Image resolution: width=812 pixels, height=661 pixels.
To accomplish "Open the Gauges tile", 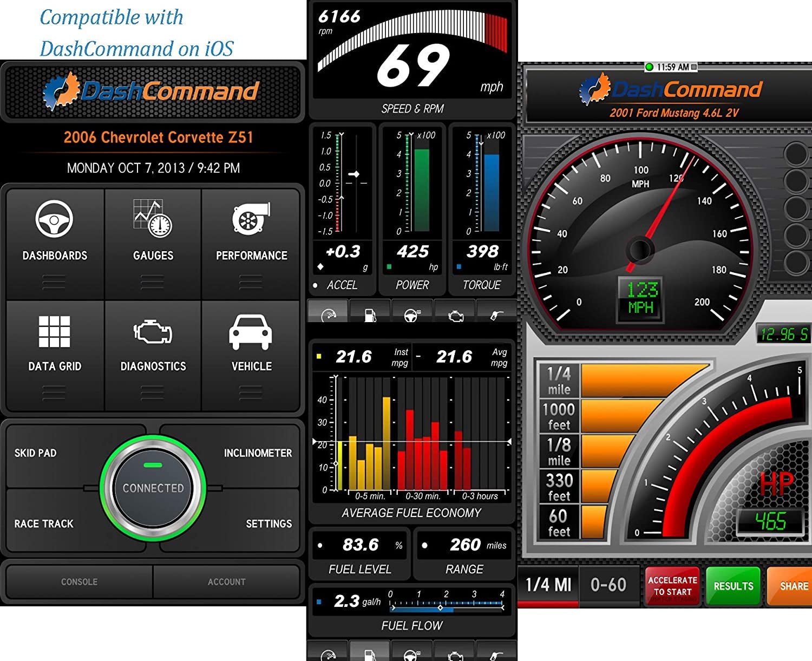I will coord(153,244).
